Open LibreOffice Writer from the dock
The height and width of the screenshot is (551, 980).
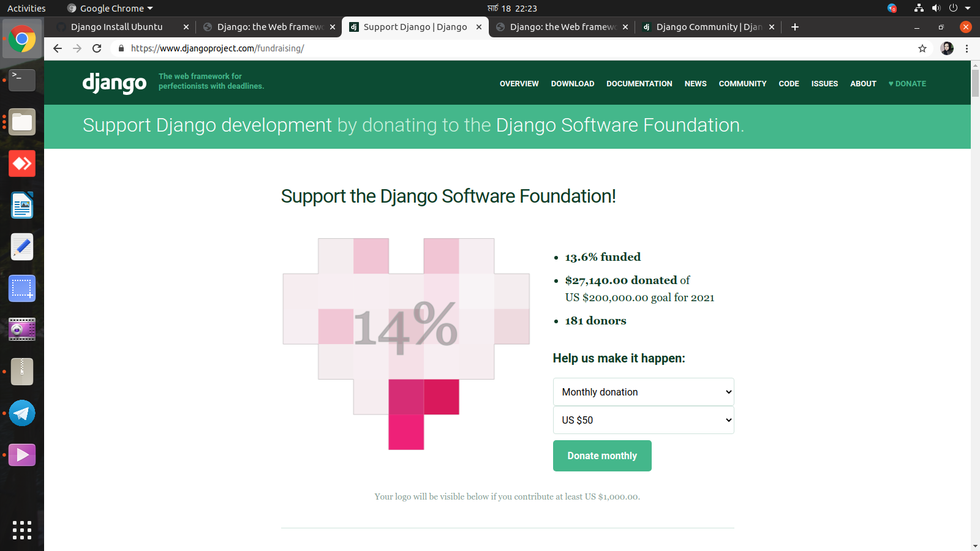point(22,205)
